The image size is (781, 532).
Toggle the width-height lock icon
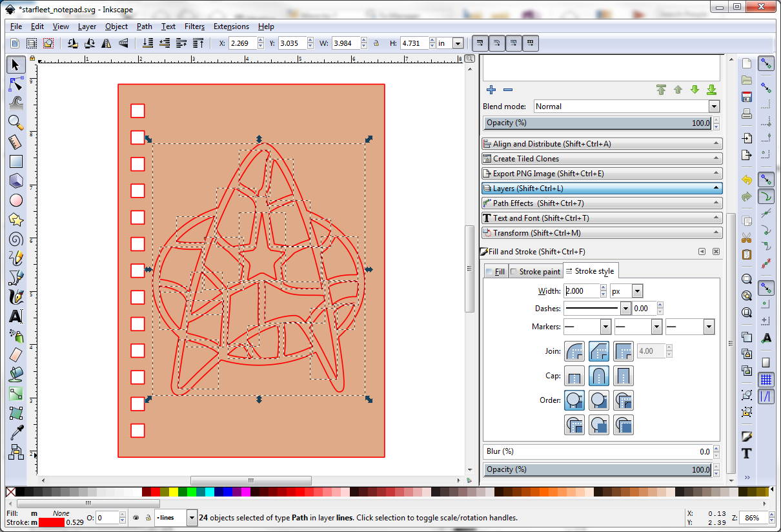[376, 43]
